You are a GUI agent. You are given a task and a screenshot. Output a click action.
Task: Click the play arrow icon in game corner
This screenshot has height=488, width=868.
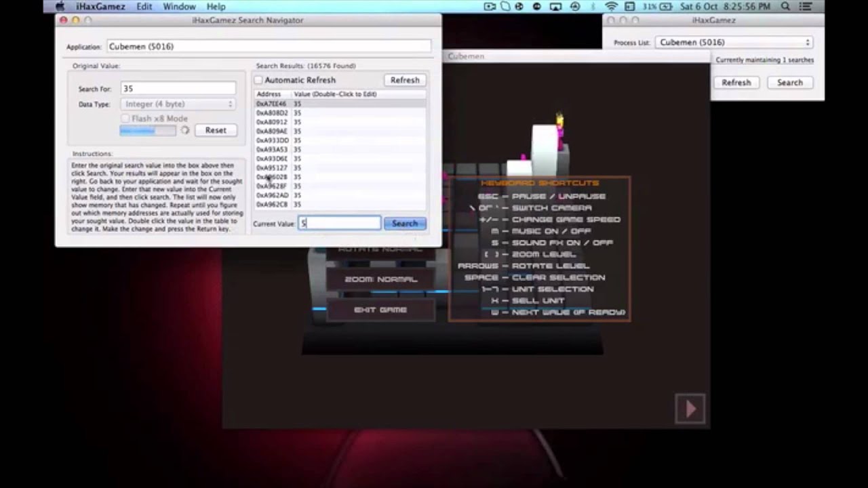[x=690, y=409]
